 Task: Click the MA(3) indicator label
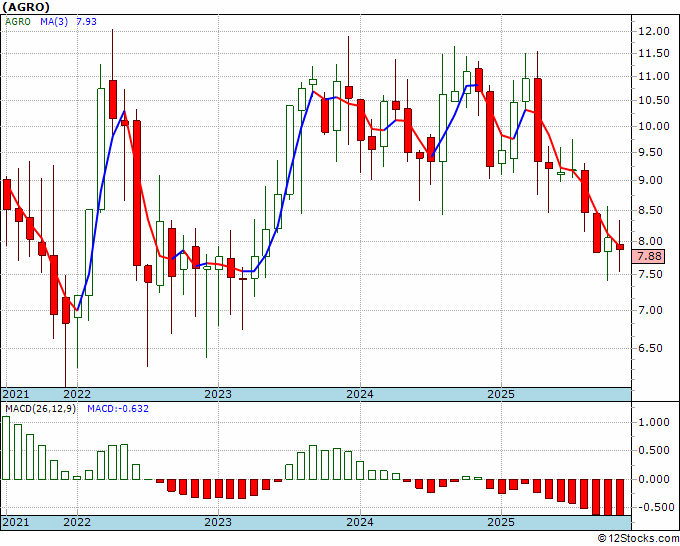pos(54,22)
